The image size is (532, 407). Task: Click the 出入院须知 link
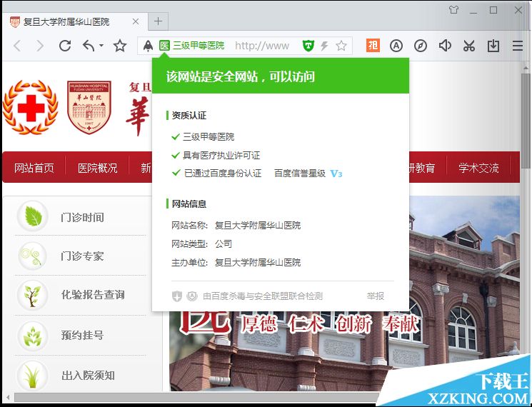coord(88,375)
